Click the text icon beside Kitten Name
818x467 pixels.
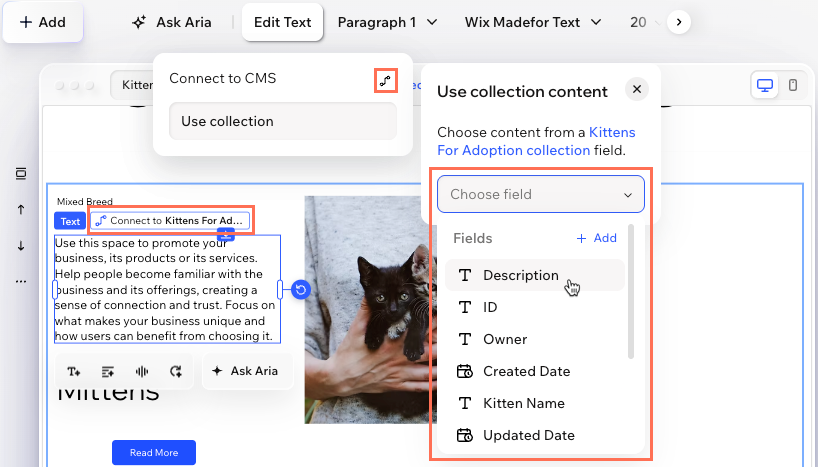464,403
